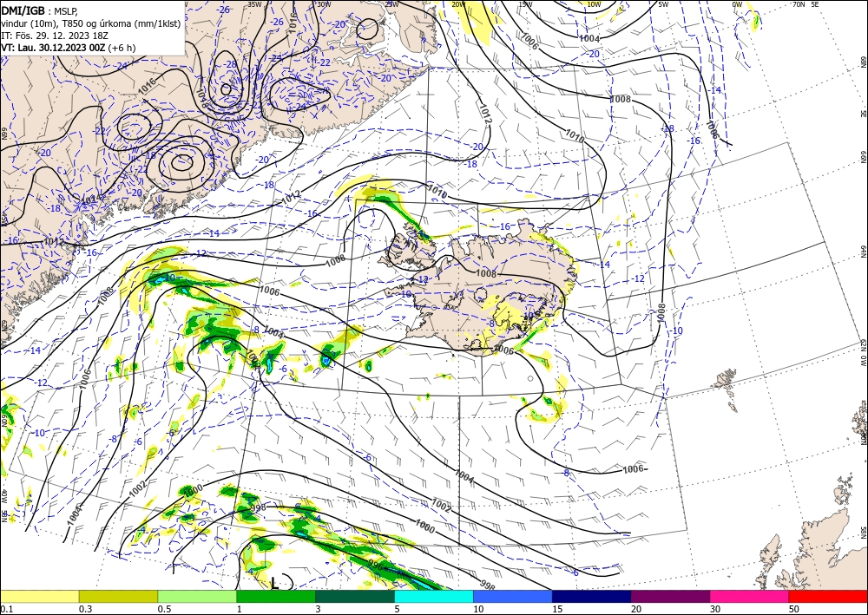Viewport: 868px width, 615px height.
Task: Click the 'IT: Fös. 29. 12. 2023 18Z' line
Action: pos(54,35)
